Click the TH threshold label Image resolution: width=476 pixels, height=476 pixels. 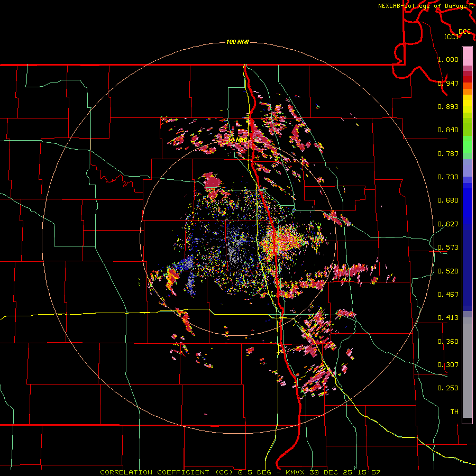454,412
